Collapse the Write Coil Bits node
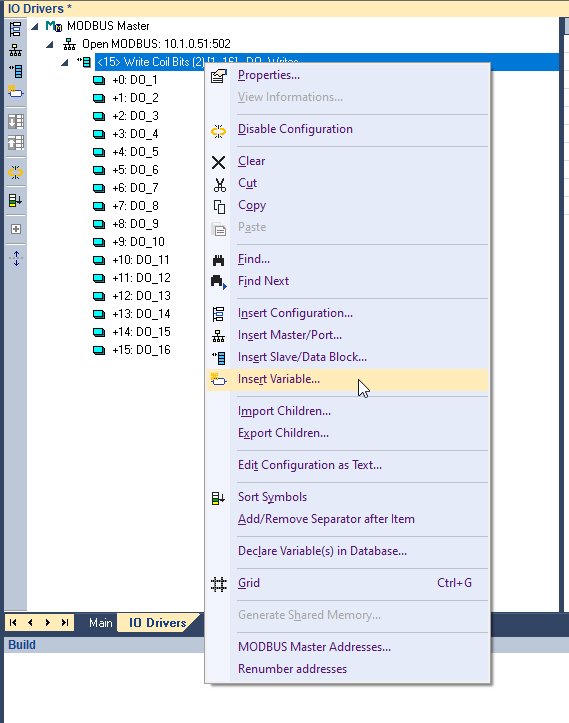The height and width of the screenshot is (723, 569). coord(65,62)
